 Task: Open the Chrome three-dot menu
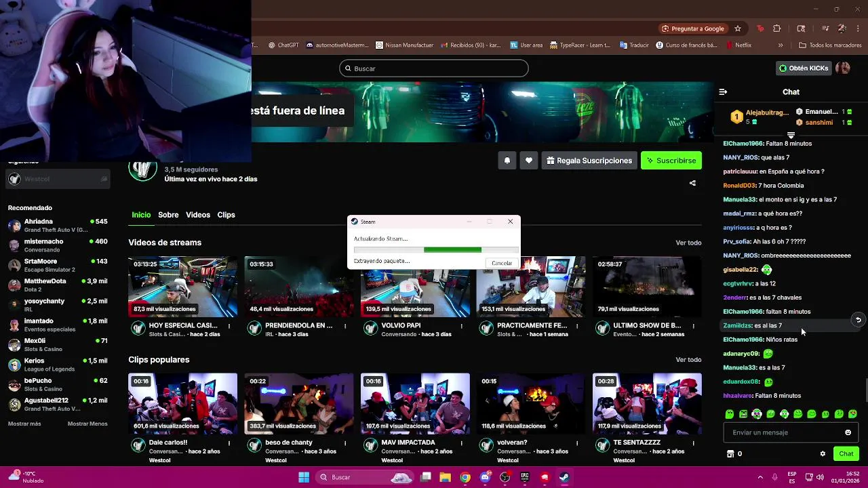(859, 28)
